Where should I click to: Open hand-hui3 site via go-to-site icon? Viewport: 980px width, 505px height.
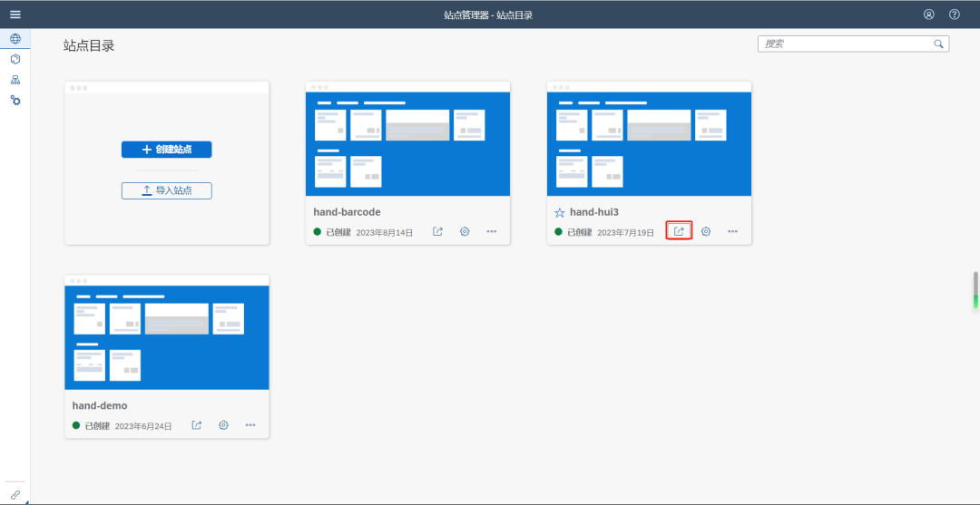(679, 231)
